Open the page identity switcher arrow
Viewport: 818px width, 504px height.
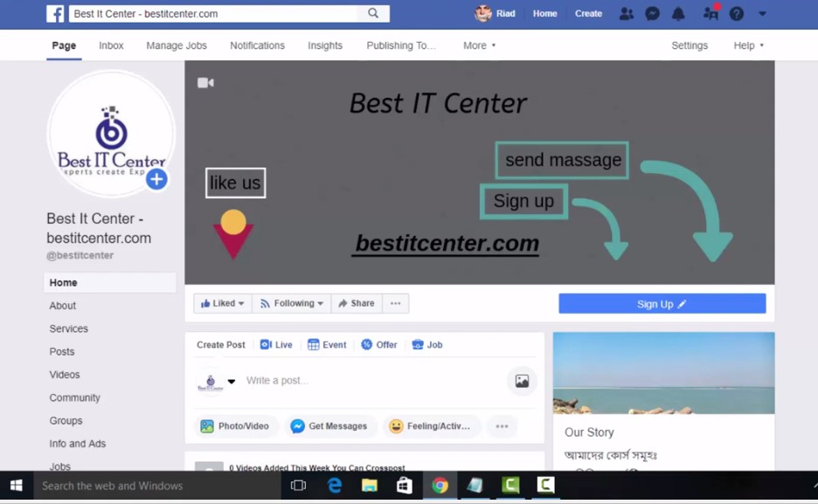[232, 382]
